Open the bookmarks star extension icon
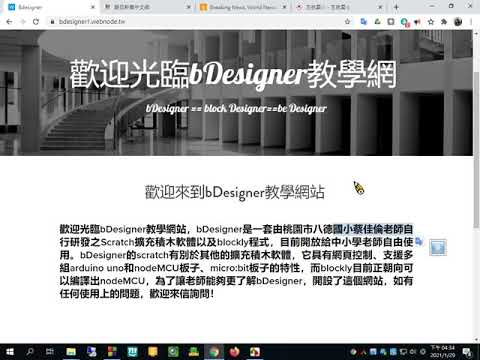480x360 pixels. pyautogui.click(x=431, y=22)
